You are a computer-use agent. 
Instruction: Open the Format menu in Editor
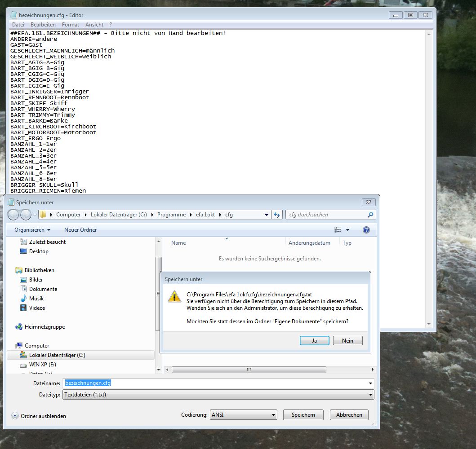(x=71, y=25)
